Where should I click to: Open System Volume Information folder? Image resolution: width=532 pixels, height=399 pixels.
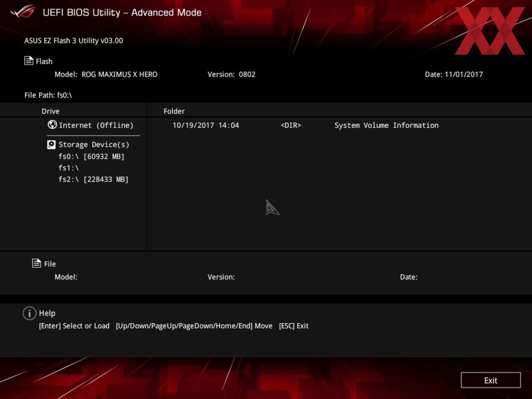point(386,125)
